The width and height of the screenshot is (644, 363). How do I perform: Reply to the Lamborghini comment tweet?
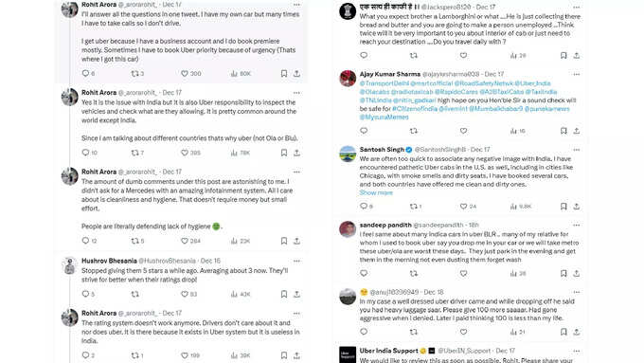tap(364, 55)
